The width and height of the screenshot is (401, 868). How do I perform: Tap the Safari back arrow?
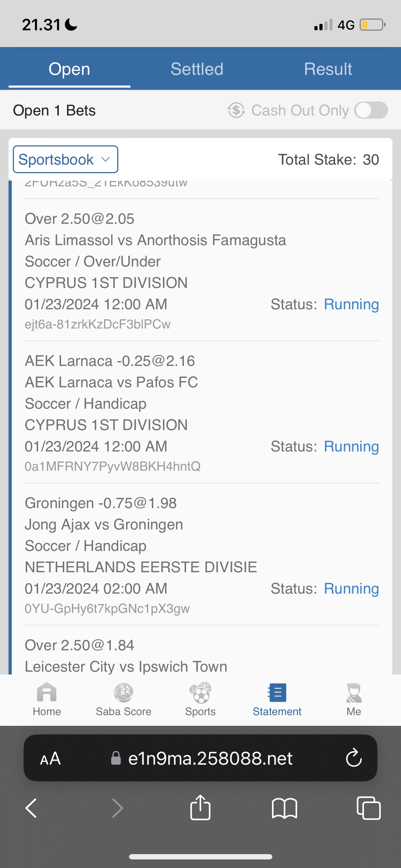coord(31,808)
